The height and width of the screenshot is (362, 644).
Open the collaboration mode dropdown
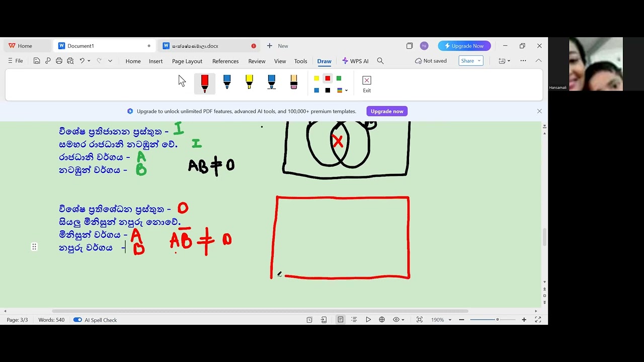[504, 61]
